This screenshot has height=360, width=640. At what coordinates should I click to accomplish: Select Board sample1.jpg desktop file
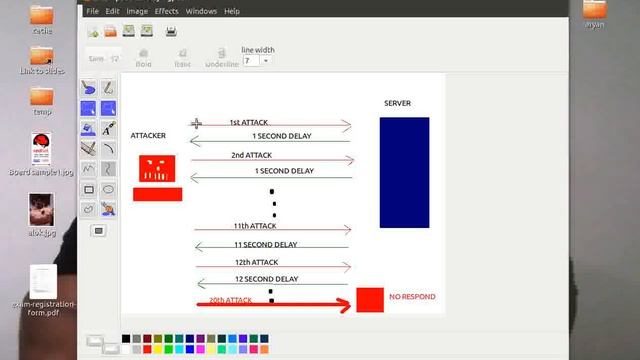click(x=41, y=154)
